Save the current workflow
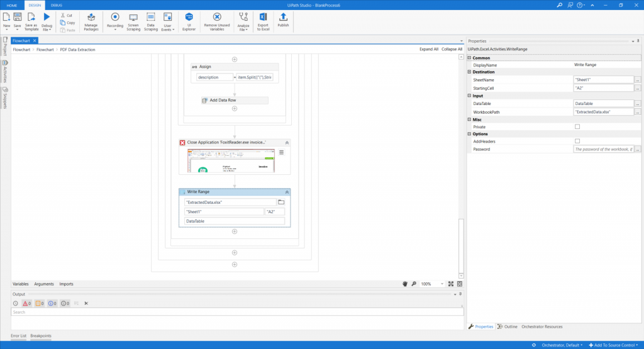Screen dimensions: 644x349 (17, 22)
